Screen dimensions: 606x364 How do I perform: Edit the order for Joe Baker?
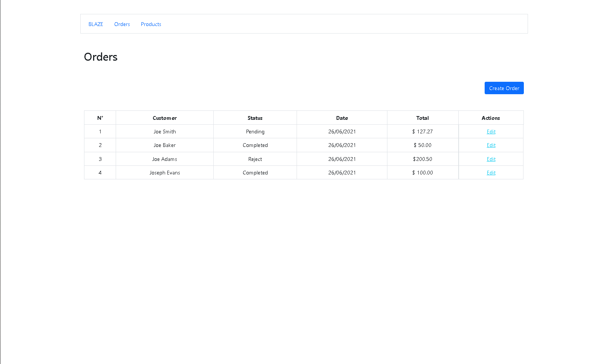tap(491, 145)
